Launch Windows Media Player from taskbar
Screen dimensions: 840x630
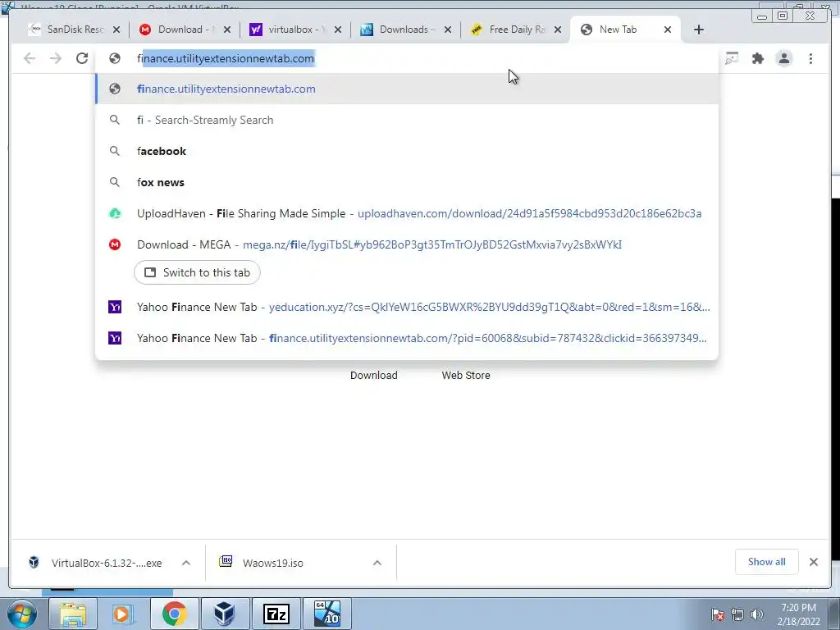click(123, 614)
